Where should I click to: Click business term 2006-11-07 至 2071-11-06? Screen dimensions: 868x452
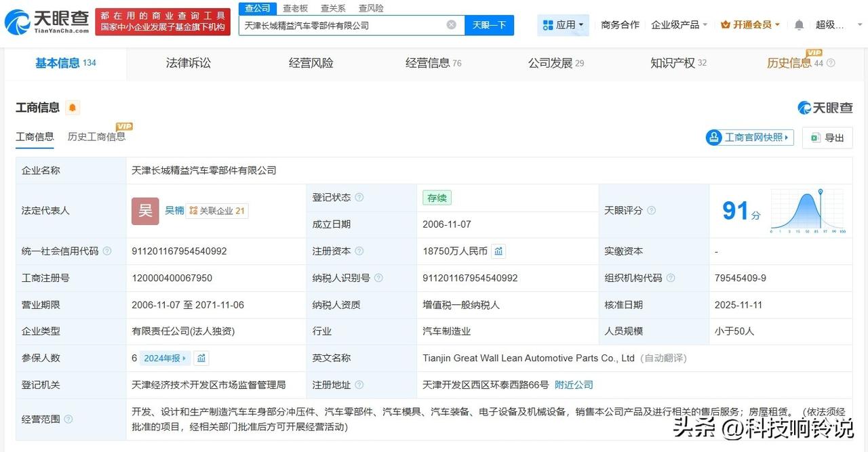(188, 305)
